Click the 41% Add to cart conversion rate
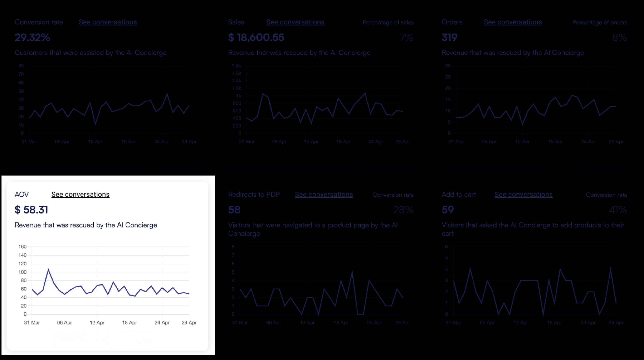Viewport: 644px width, 360px height. click(618, 210)
